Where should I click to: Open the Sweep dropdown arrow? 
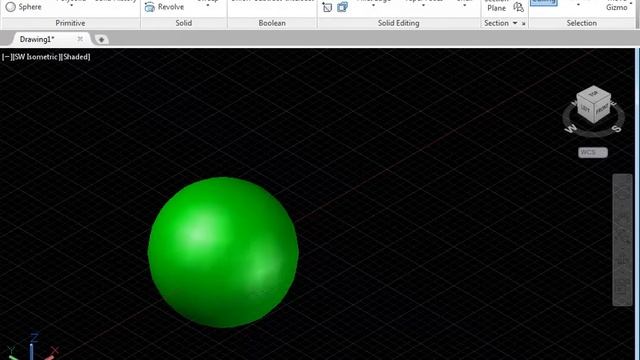tap(208, 5)
